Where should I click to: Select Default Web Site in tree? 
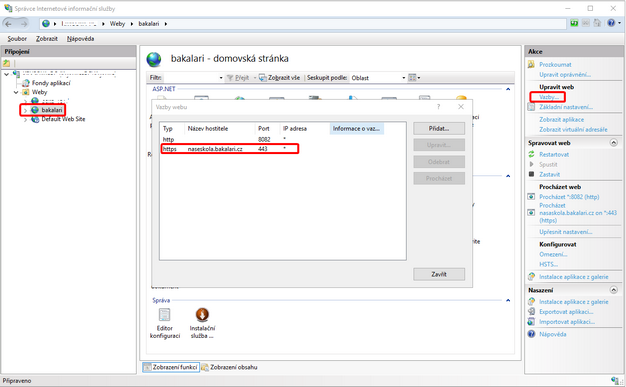[63, 119]
